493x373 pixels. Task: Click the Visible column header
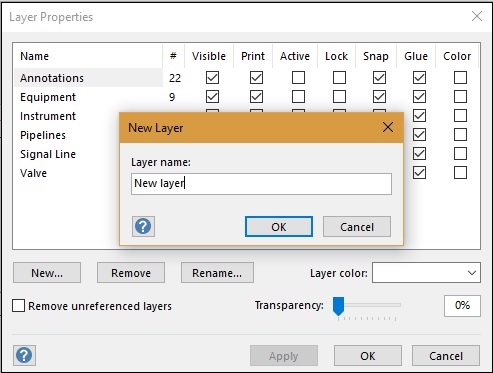coord(209,56)
